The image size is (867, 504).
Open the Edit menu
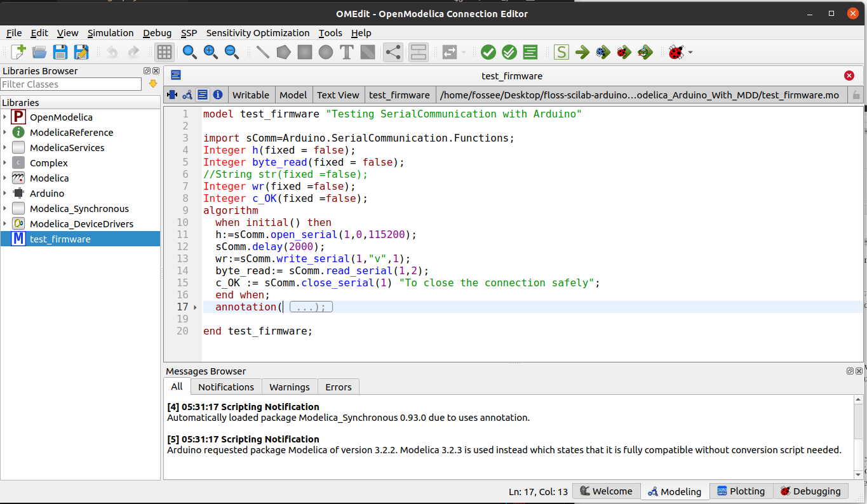pos(39,33)
